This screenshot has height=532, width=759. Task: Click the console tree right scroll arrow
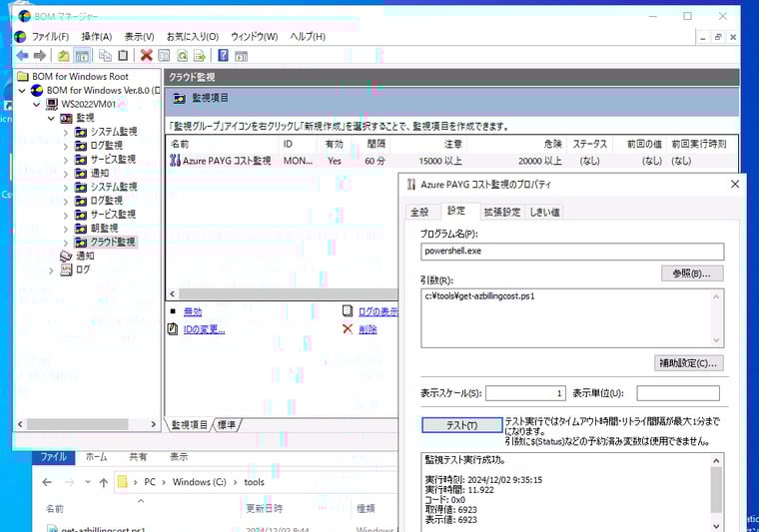[x=153, y=424]
